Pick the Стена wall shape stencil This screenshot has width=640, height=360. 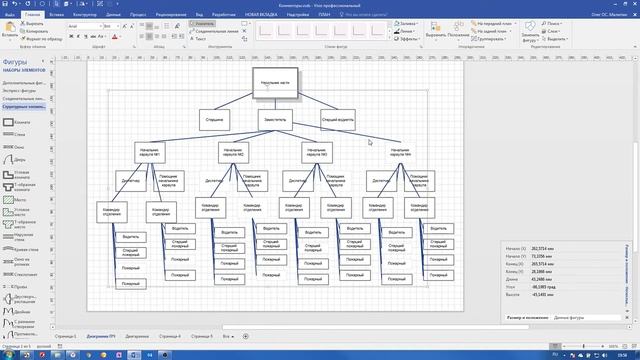(14, 134)
